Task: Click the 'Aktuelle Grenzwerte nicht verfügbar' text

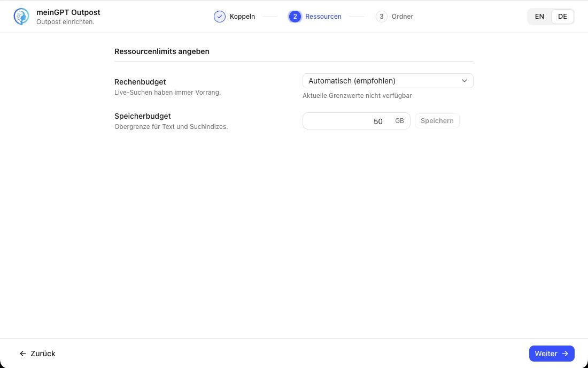Action: (357, 96)
